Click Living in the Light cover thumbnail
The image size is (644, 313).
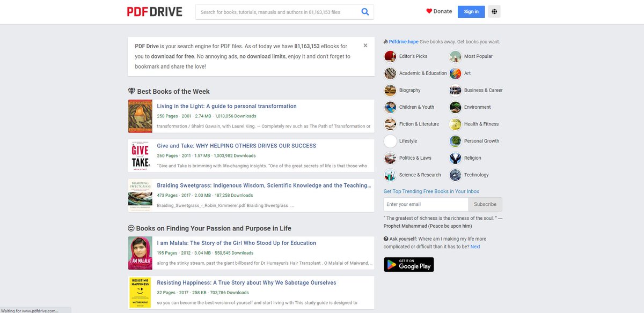[140, 116]
